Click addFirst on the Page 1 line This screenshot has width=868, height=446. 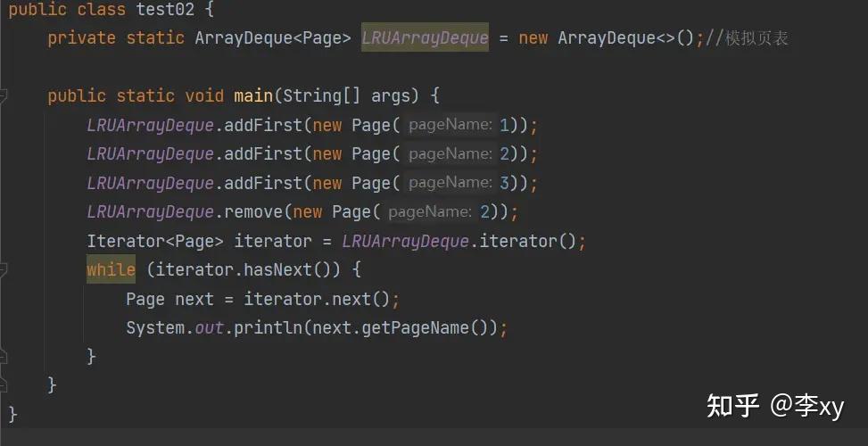[263, 125]
